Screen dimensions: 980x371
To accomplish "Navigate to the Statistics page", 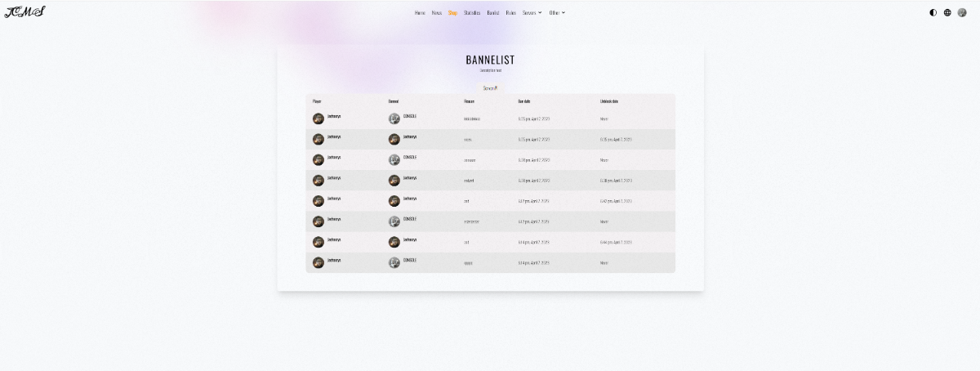I will click(x=472, y=13).
